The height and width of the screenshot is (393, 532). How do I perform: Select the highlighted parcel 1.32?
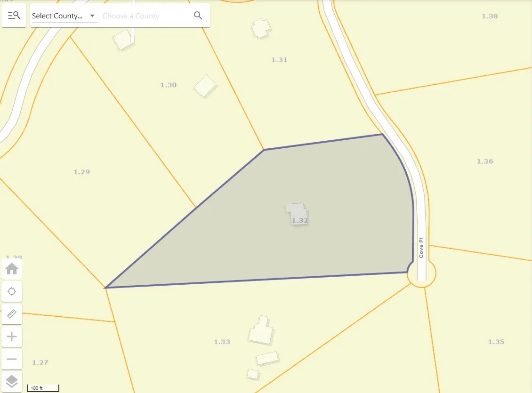(300, 221)
